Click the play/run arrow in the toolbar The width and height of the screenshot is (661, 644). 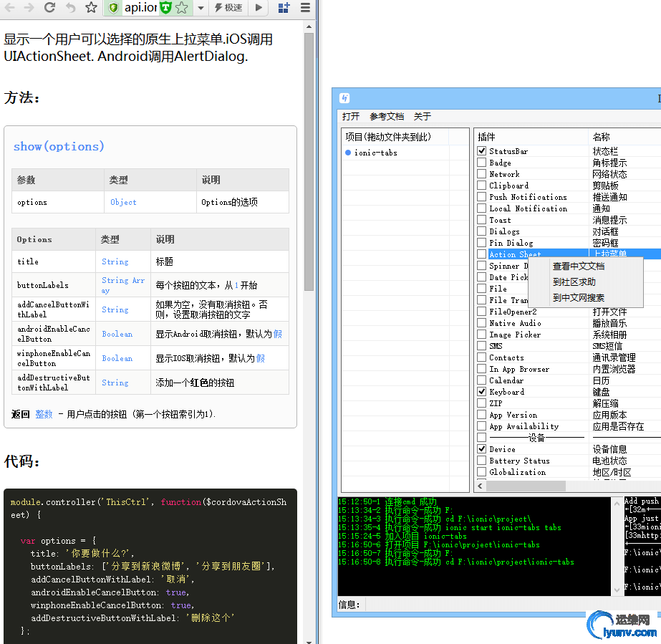259,8
